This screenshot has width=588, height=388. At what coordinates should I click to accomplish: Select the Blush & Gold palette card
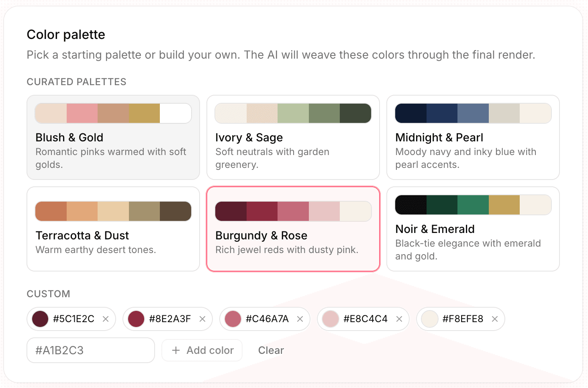(x=113, y=137)
